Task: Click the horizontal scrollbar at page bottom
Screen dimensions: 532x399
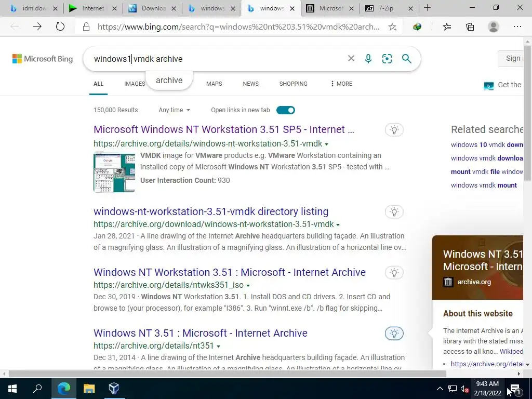Action: [228, 374]
